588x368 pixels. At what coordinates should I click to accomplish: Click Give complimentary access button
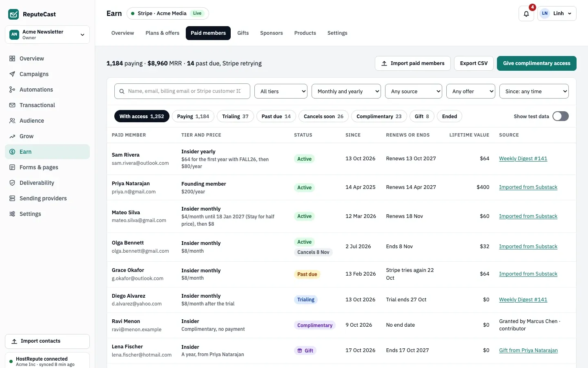click(537, 63)
